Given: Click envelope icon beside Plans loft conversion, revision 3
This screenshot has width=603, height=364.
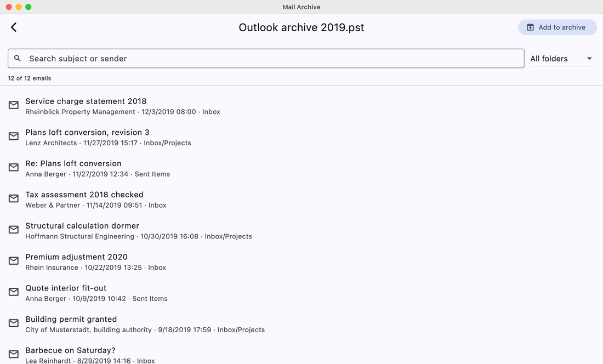Looking at the screenshot, I should [14, 136].
